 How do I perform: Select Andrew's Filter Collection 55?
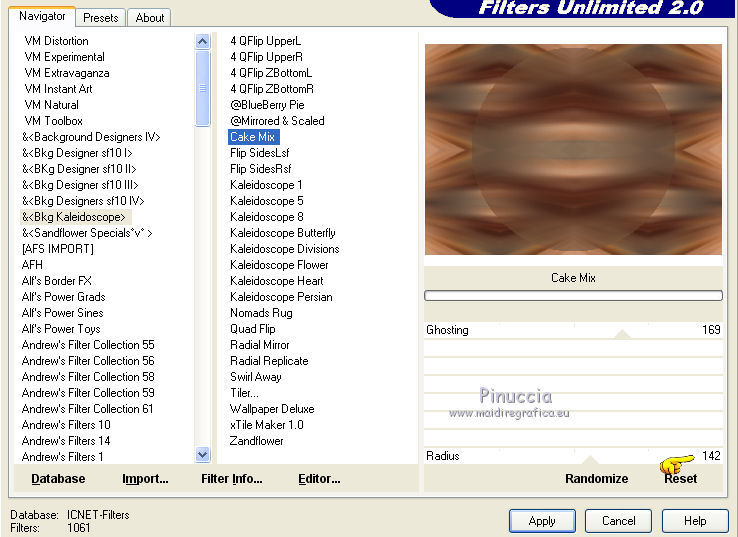88,345
